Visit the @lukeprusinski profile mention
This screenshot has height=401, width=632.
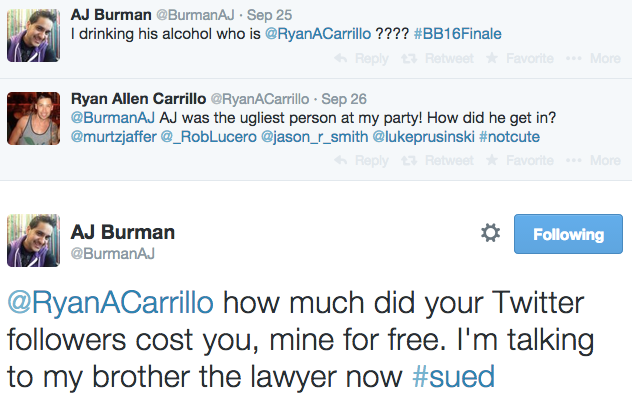pyautogui.click(x=422, y=135)
